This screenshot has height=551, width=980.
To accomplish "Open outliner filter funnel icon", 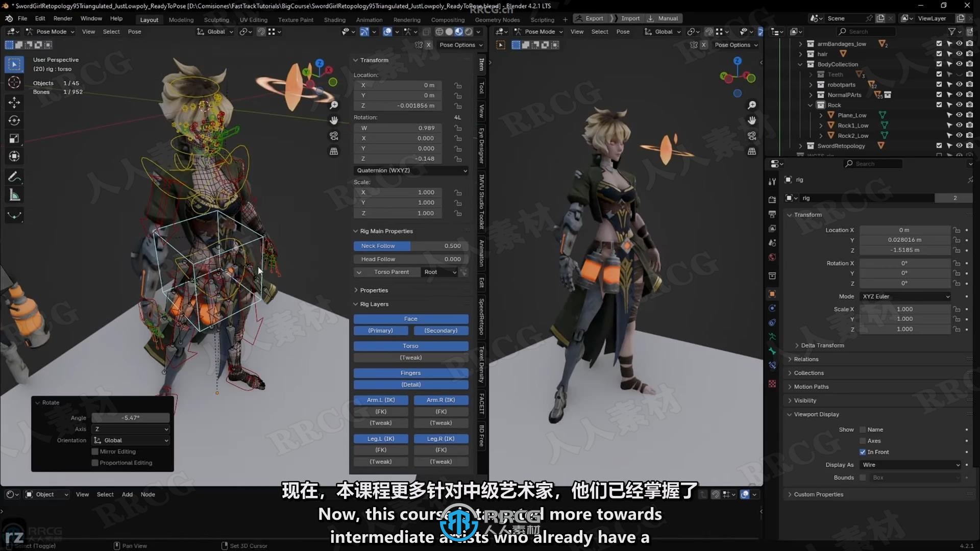I will click(952, 32).
